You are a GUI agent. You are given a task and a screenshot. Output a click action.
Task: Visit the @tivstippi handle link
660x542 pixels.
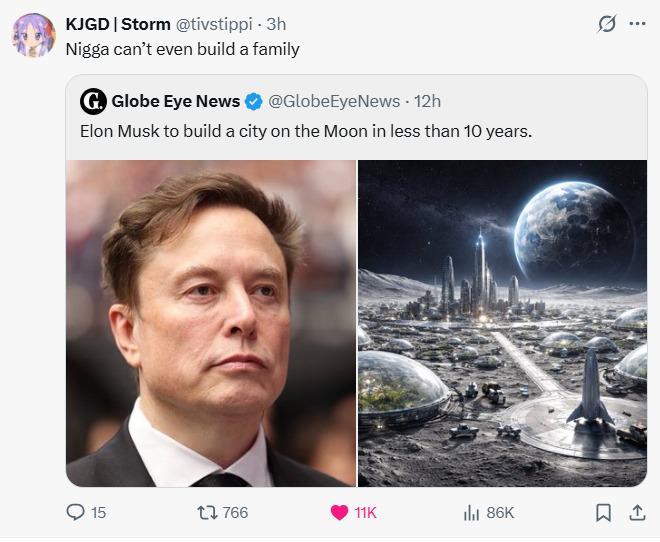(x=217, y=24)
